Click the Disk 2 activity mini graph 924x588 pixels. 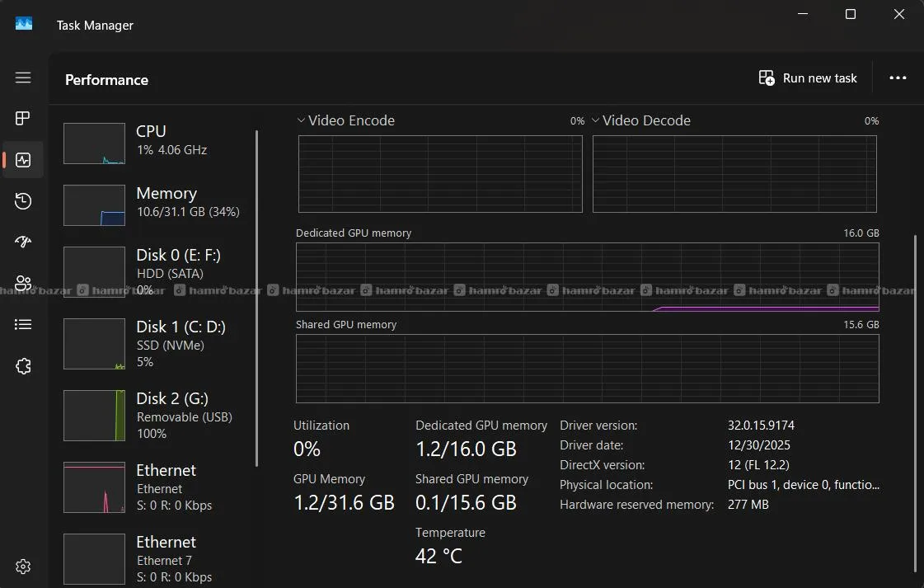tap(94, 415)
